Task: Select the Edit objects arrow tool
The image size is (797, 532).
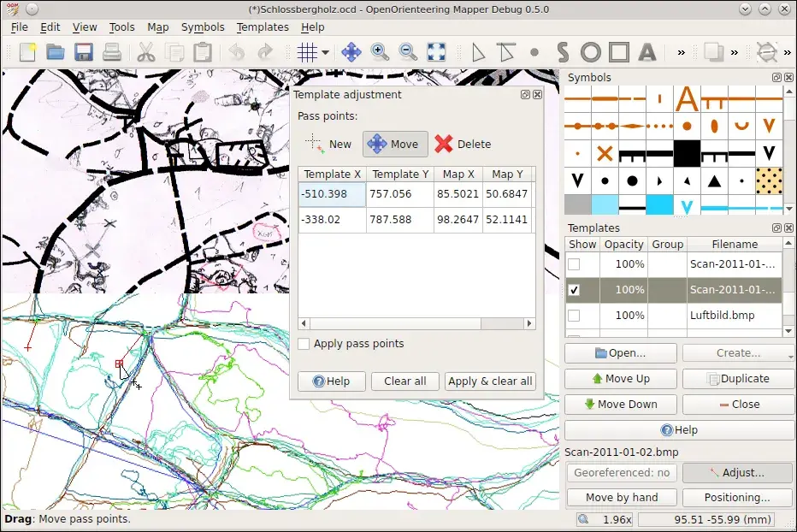Action: click(x=478, y=52)
